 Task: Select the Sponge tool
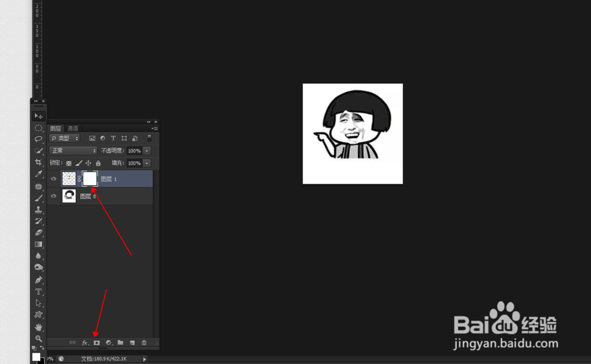pos(38,268)
